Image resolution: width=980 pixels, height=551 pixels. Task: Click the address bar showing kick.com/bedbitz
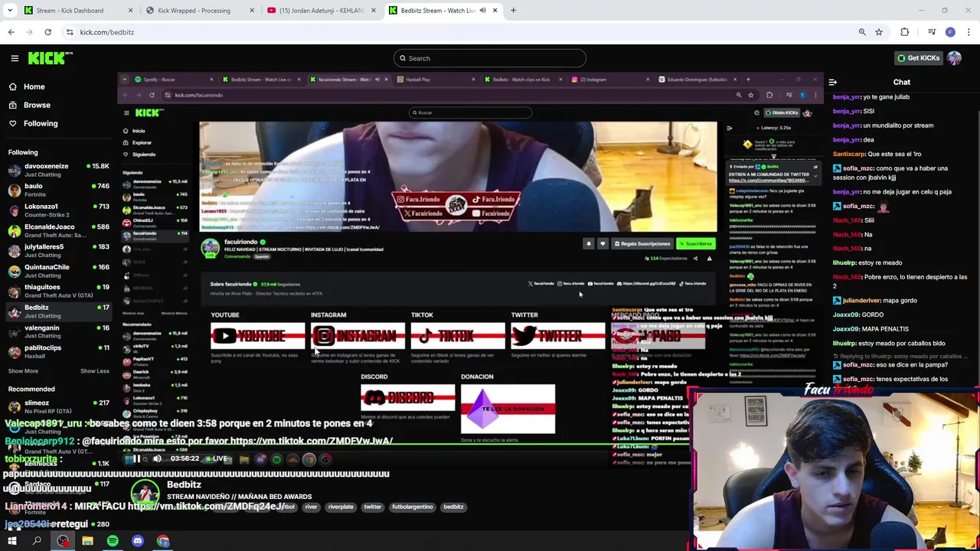pos(459,32)
